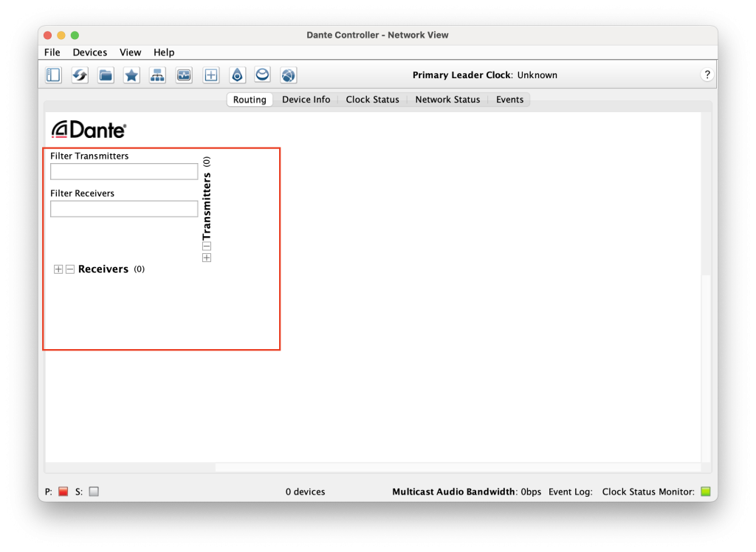Click the green zoom window button
756x552 pixels.
click(x=75, y=35)
